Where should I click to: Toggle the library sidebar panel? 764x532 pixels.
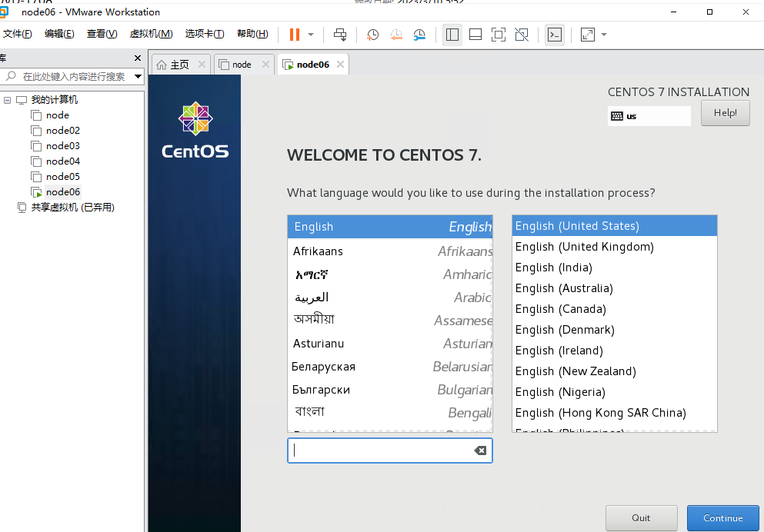[x=452, y=35]
